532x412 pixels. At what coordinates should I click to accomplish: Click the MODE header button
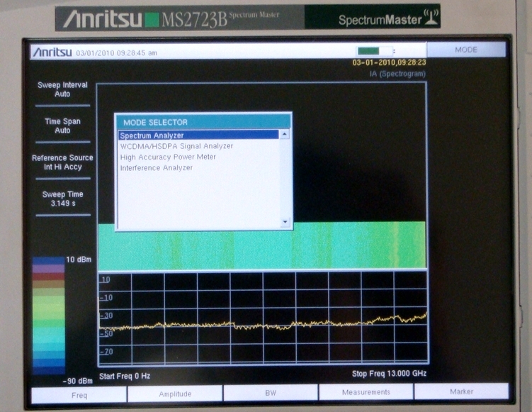pos(466,50)
